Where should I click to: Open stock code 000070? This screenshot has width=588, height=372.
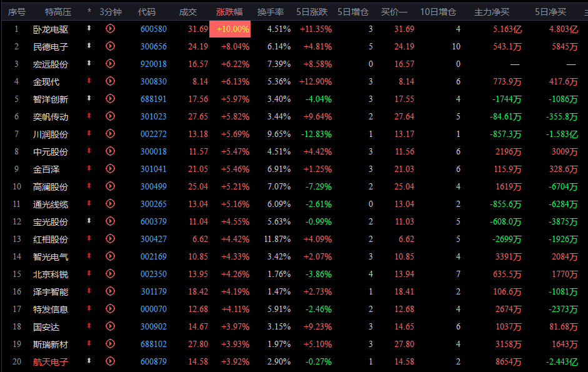(x=154, y=309)
